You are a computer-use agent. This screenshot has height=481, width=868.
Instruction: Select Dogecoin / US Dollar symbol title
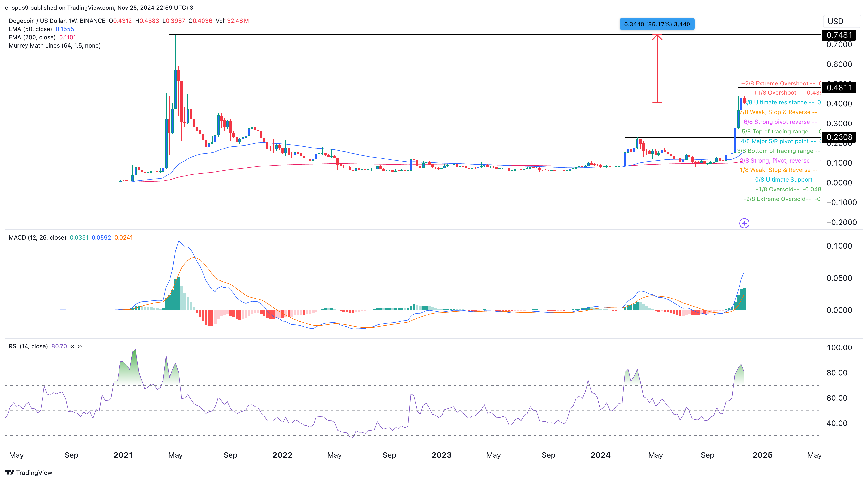[57, 21]
